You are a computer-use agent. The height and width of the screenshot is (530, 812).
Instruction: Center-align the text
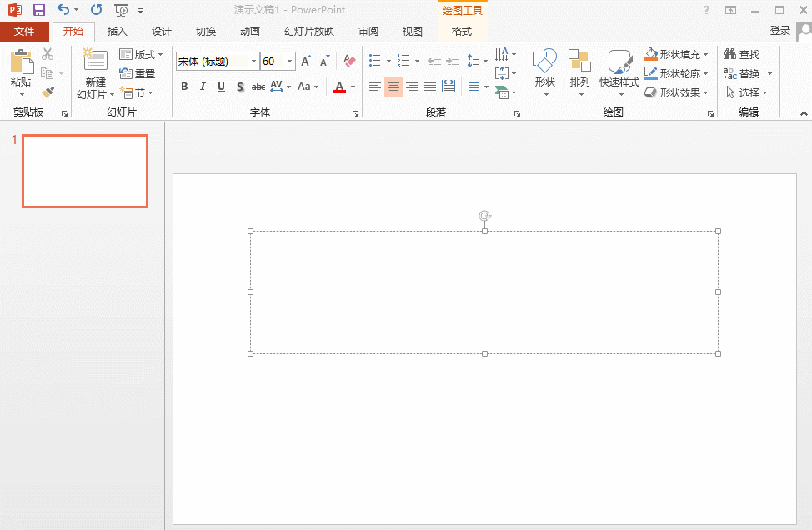[393, 87]
